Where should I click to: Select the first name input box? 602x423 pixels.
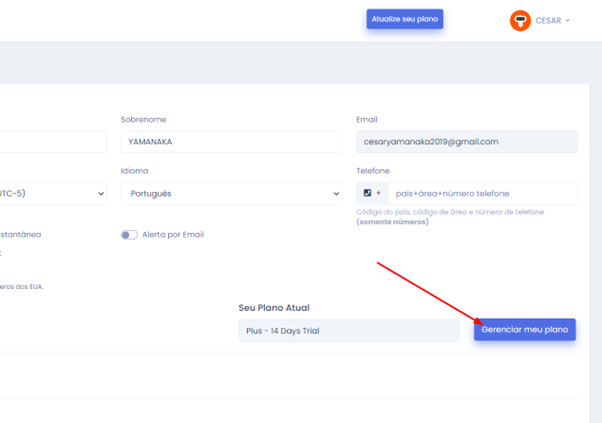[x=52, y=142]
